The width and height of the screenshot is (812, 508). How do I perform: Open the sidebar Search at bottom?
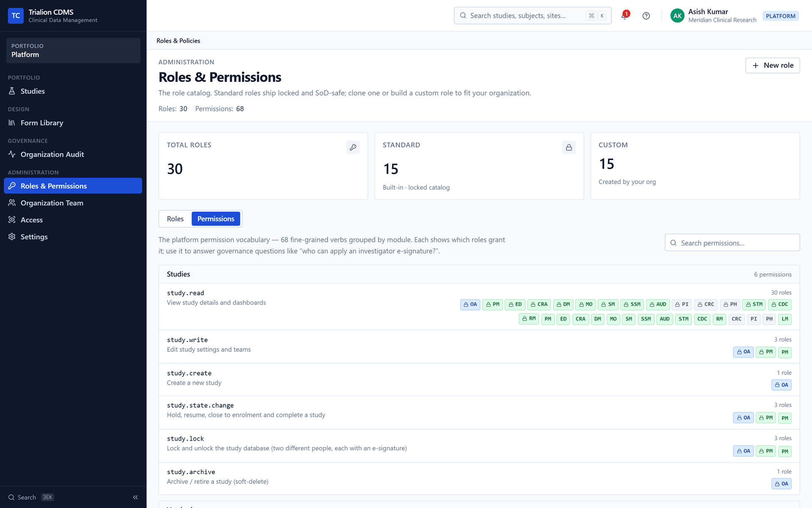(x=31, y=497)
